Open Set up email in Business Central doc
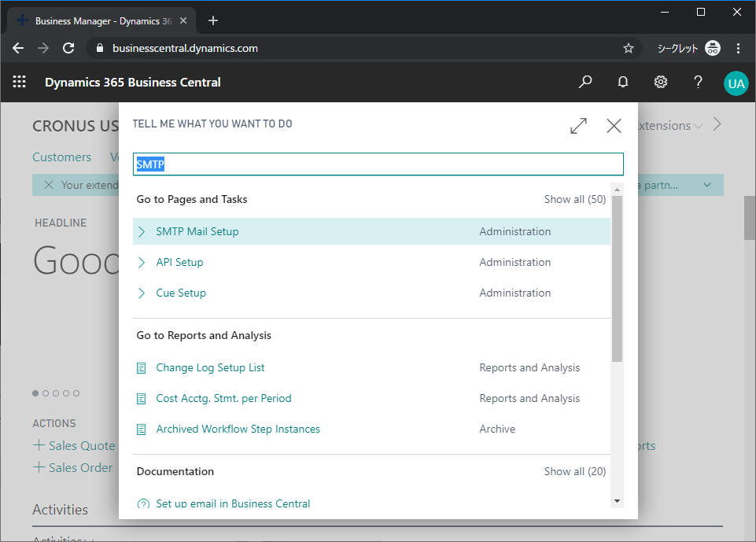This screenshot has height=542, width=756. click(233, 503)
